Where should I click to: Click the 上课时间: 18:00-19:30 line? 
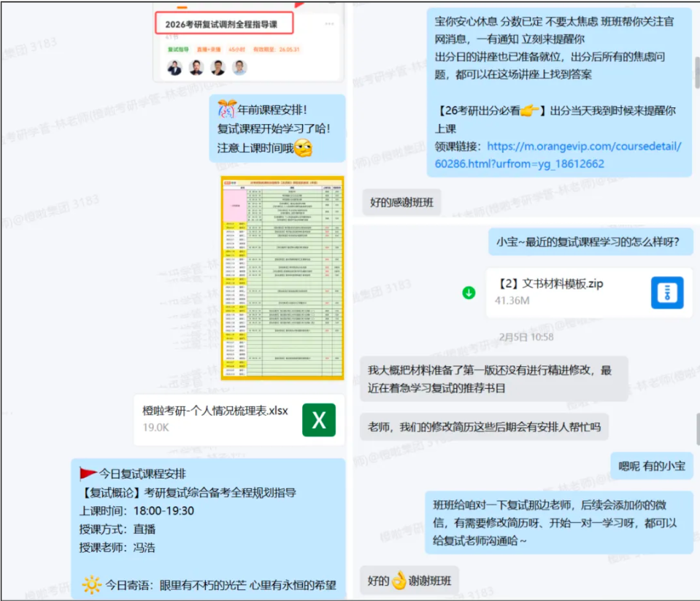136,511
